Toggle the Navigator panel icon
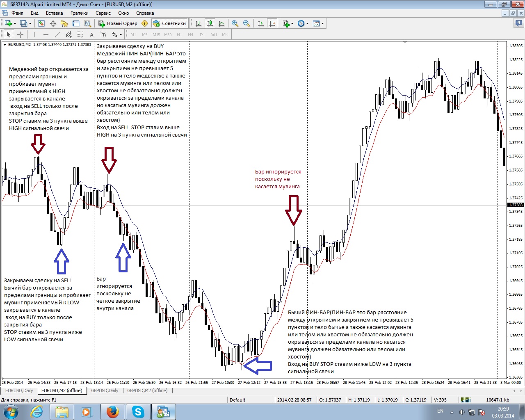The height and width of the screenshot is (420, 525). [x=64, y=23]
